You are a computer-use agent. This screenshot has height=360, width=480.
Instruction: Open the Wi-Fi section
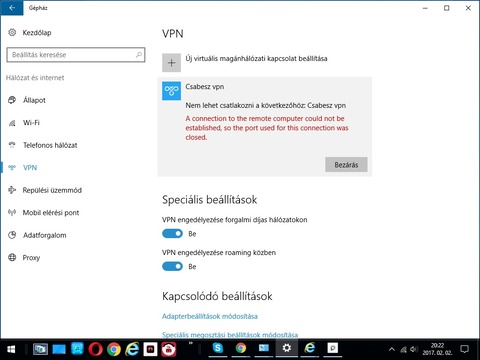coord(31,123)
